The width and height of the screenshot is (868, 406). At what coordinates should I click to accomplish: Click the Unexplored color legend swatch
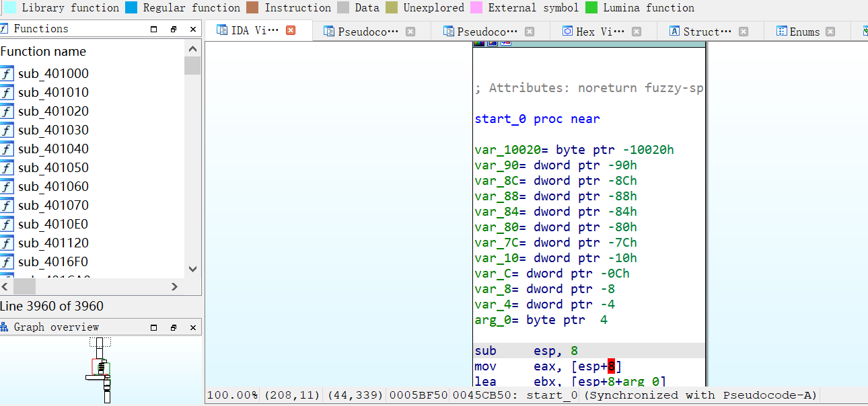[x=392, y=8]
